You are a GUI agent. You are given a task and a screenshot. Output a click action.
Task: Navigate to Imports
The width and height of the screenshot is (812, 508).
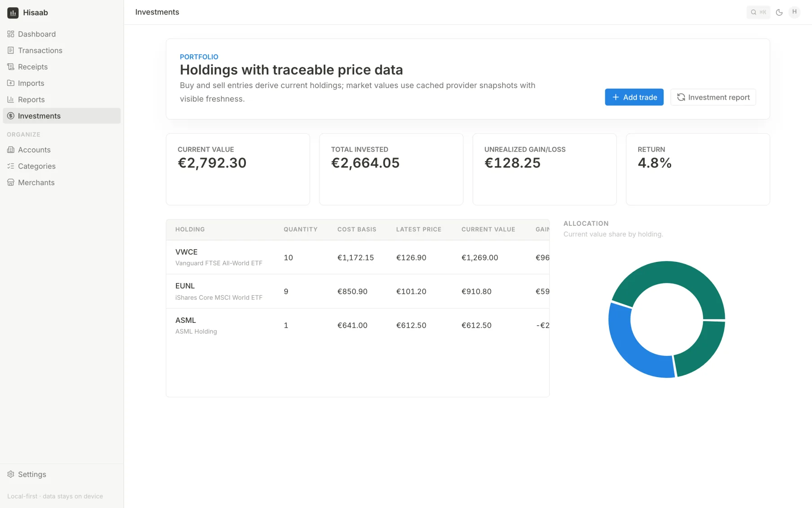[x=62, y=83]
